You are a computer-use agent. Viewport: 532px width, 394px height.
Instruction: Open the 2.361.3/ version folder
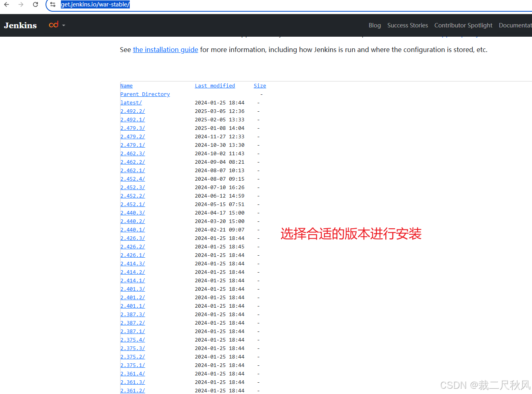133,382
